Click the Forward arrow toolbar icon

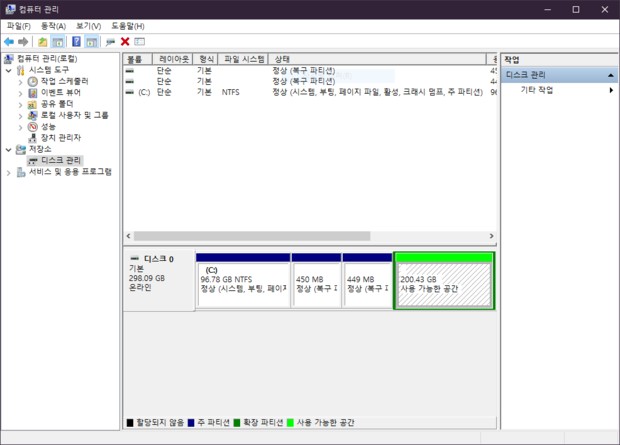click(23, 42)
